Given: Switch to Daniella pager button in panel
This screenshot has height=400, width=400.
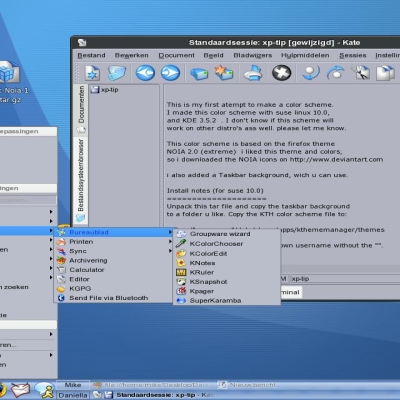Looking at the screenshot, I should [x=73, y=395].
